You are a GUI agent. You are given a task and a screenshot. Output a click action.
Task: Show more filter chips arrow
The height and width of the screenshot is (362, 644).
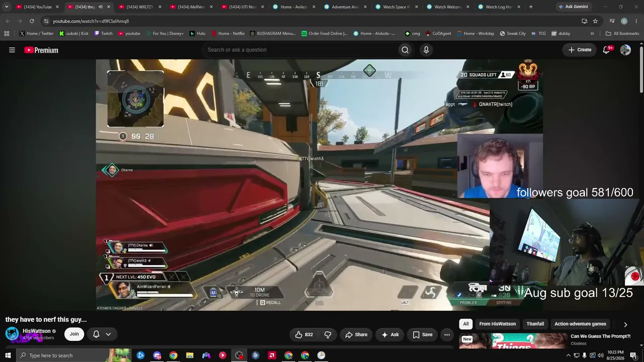(625, 324)
